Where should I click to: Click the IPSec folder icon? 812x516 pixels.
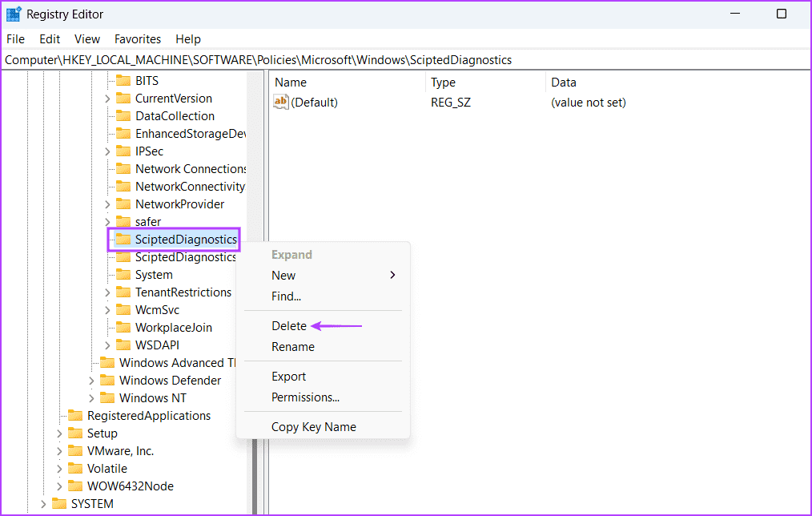(x=123, y=151)
